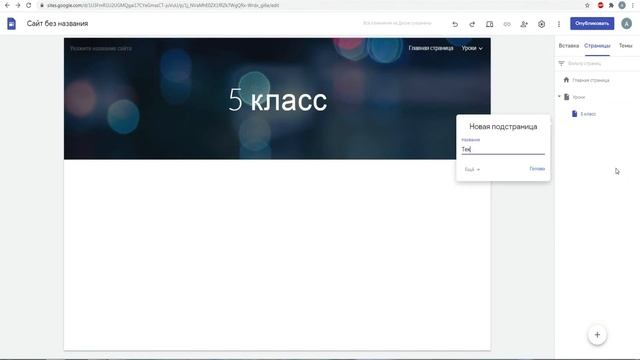The image size is (640, 360).
Task: Click the browser forward arrow
Action: tap(18, 5)
